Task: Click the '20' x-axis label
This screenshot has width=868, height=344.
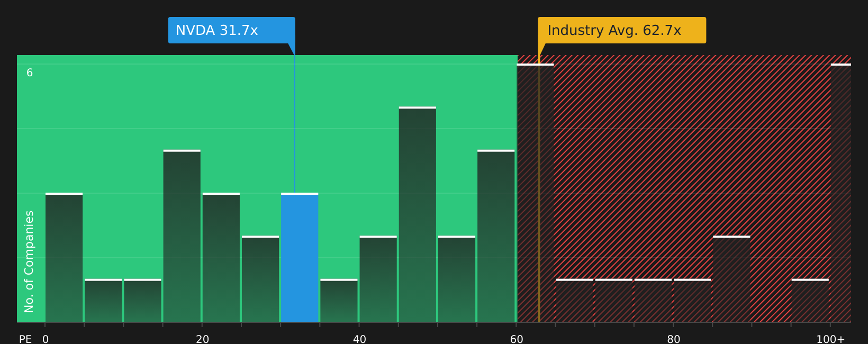Action: pyautogui.click(x=203, y=339)
